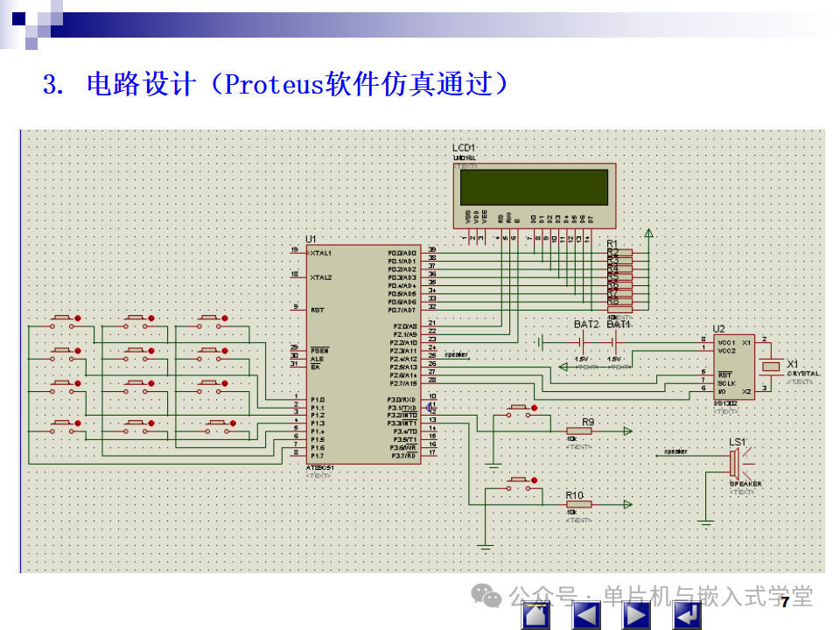
Task: Click the return arrow navigation button
Action: tap(687, 615)
